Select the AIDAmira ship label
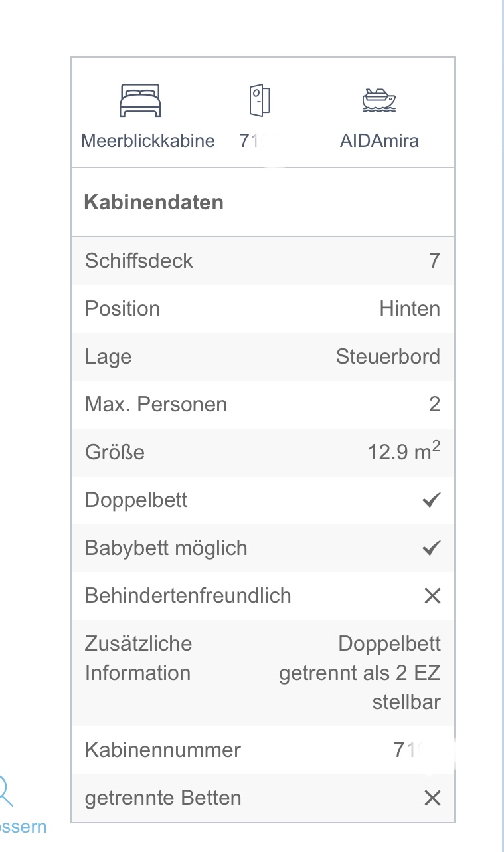Screen dimensions: 504x852 [x=379, y=141]
